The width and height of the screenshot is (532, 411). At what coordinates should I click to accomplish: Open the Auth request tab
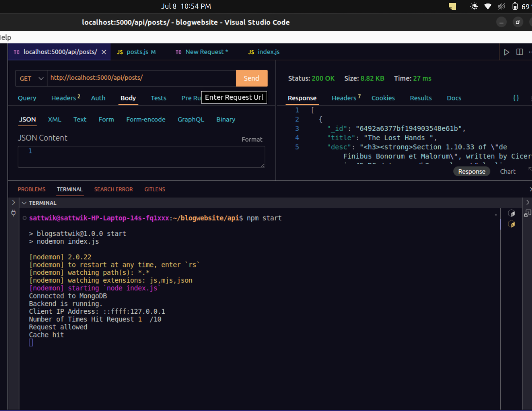[98, 98]
